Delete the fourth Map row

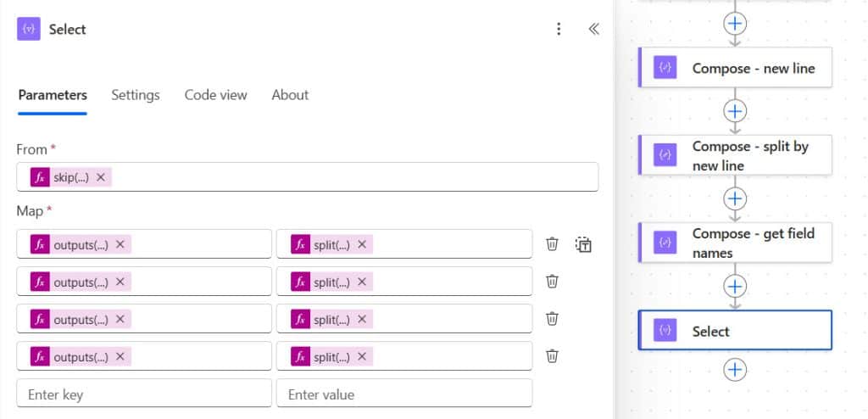(552, 356)
